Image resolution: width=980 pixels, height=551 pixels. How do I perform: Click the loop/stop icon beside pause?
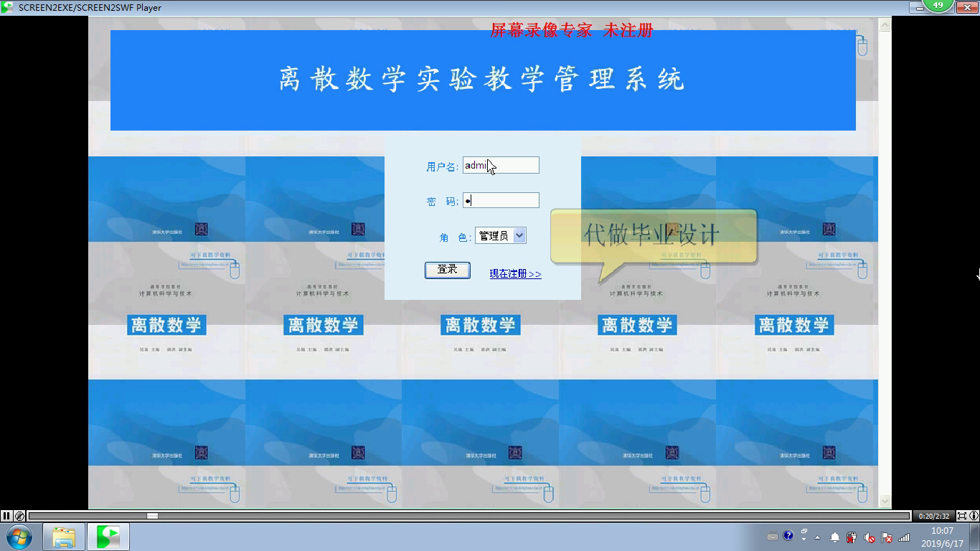coord(19,516)
